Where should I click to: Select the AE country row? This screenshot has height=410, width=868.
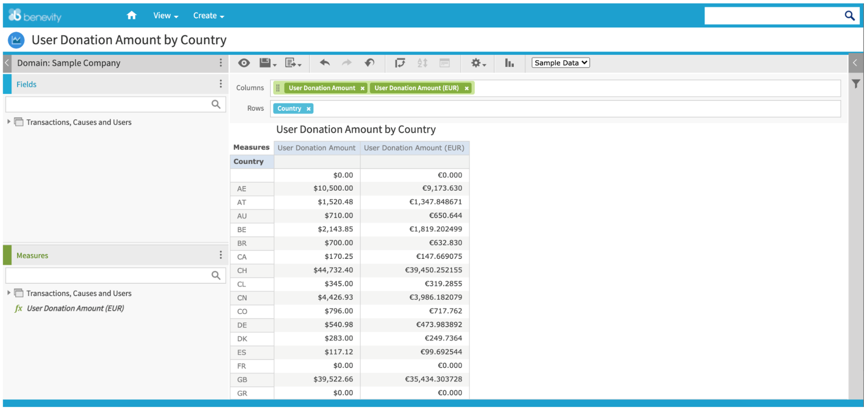[x=252, y=189]
